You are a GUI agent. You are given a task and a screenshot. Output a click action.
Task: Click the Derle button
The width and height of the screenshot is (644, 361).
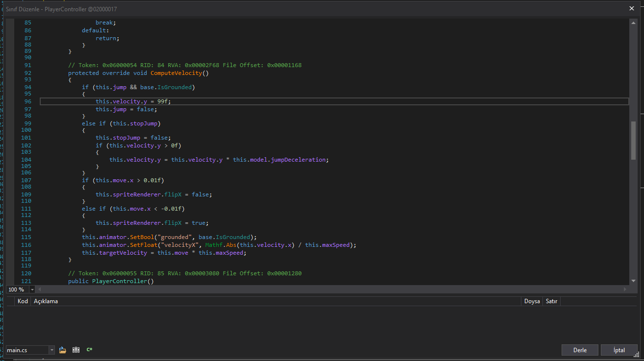580,350
